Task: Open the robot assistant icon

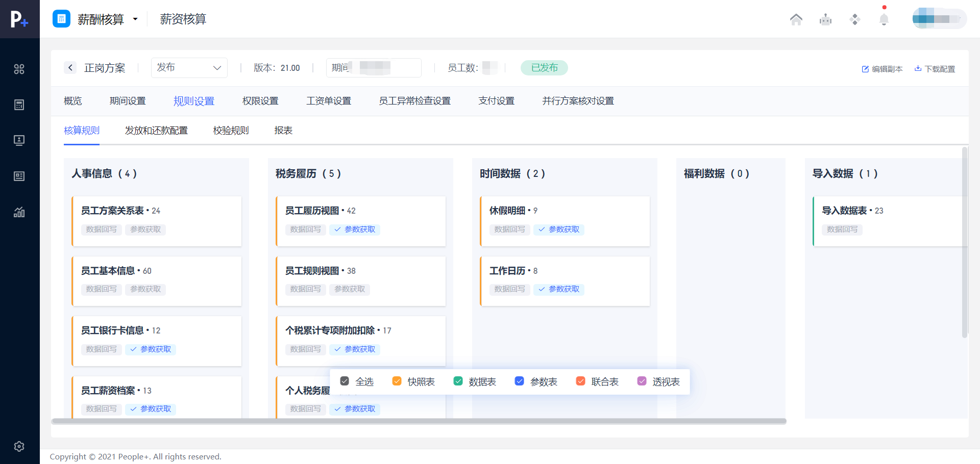Action: coord(825,19)
